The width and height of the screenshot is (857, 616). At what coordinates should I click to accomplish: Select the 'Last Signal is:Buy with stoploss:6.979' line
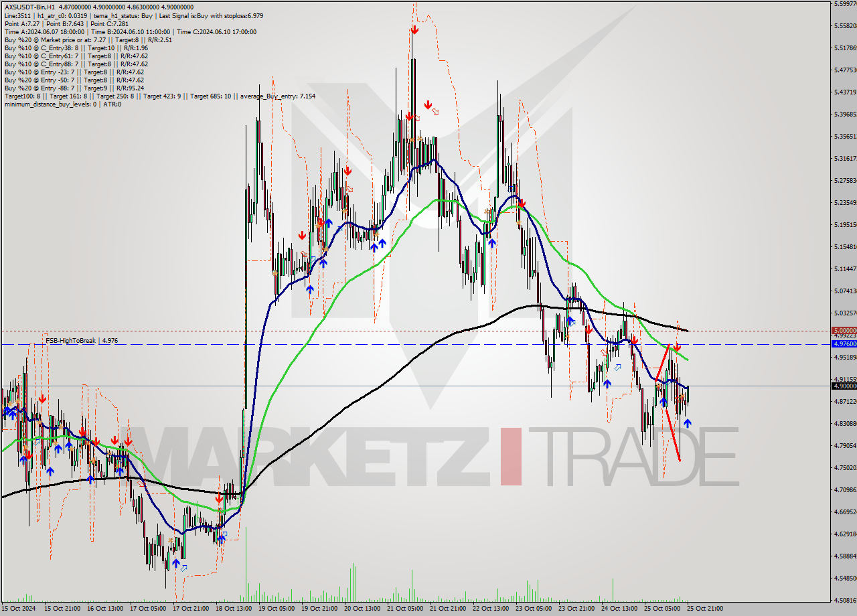(x=210, y=15)
